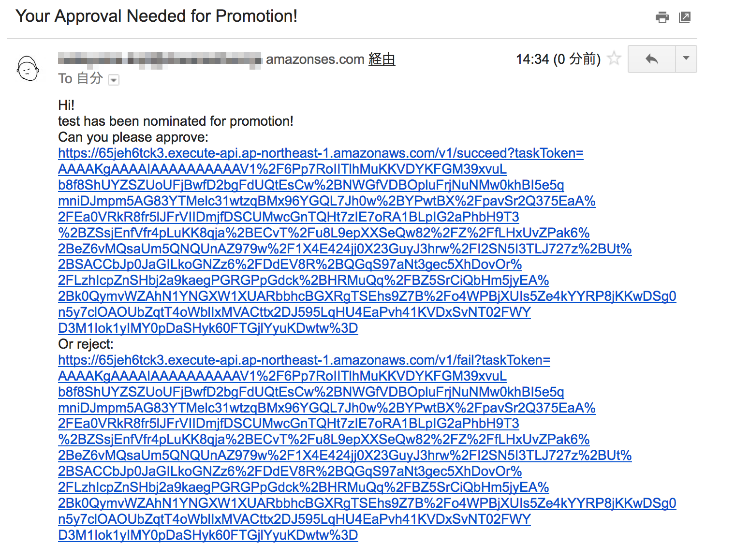
Task: Approve via the succeed?taskToken link
Action: [321, 153]
